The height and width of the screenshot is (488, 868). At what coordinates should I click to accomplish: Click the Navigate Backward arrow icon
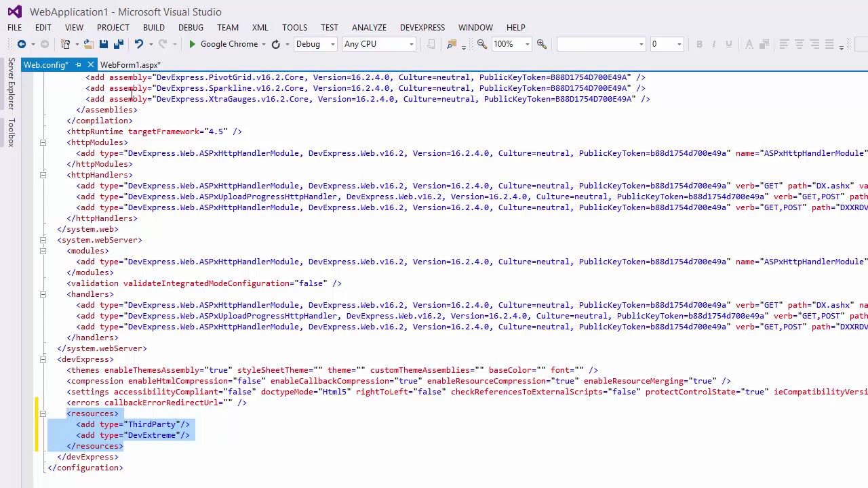[22, 44]
